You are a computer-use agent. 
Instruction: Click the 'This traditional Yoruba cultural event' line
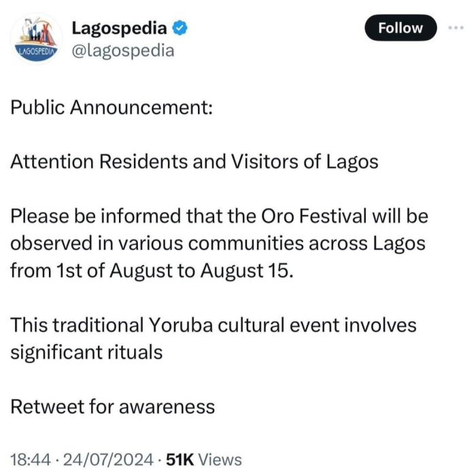pos(214,325)
